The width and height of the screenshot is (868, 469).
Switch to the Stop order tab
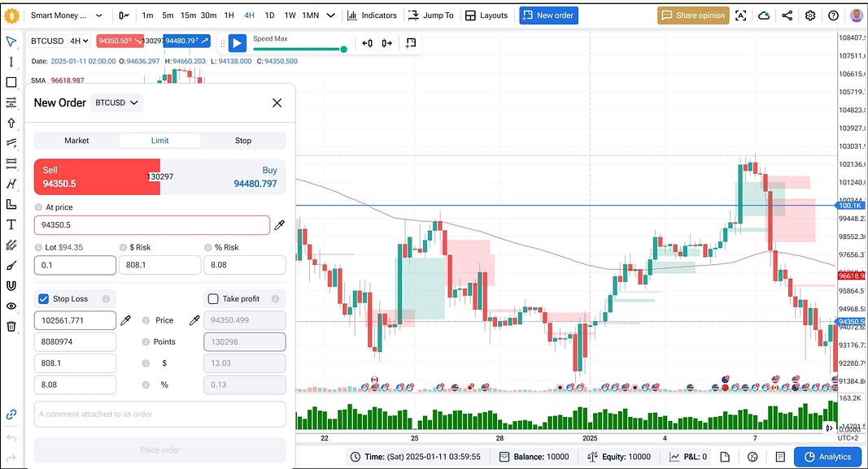click(243, 141)
